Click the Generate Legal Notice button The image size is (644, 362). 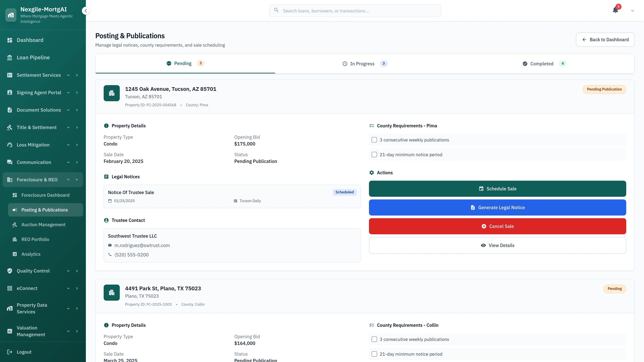[x=497, y=207]
